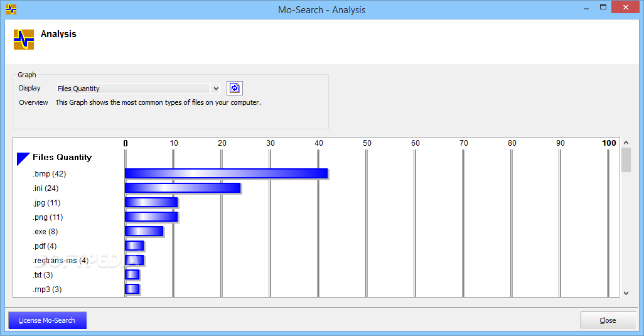Click the ".jpg (11)" label
Viewport: 644px width, 336px height.
[46, 202]
